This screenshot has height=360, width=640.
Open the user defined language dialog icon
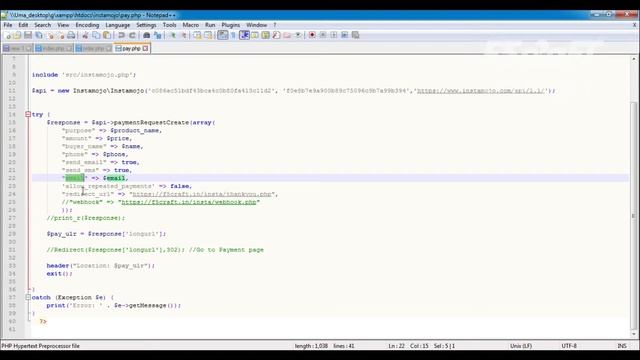tap(255, 36)
